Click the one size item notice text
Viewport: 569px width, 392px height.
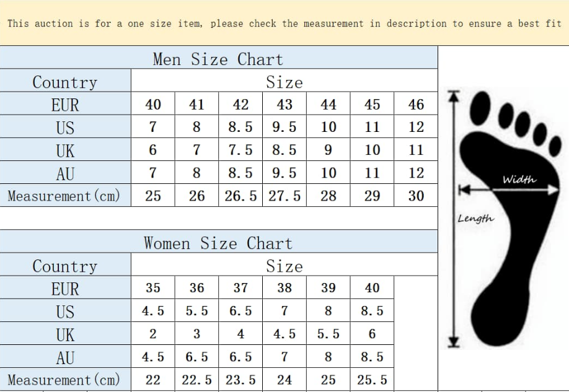tap(284, 24)
